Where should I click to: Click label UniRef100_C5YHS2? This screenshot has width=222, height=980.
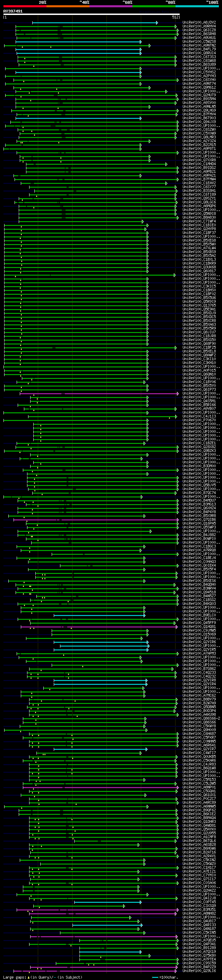coord(199,72)
